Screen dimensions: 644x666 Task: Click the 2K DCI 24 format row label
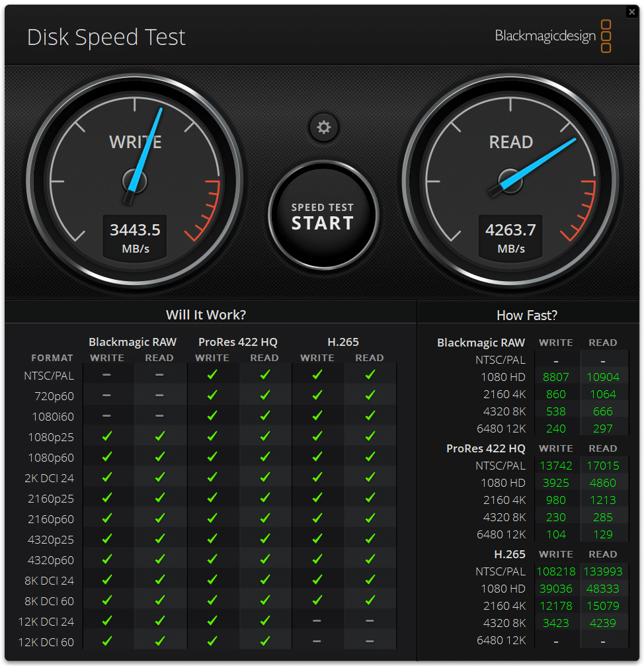point(49,478)
